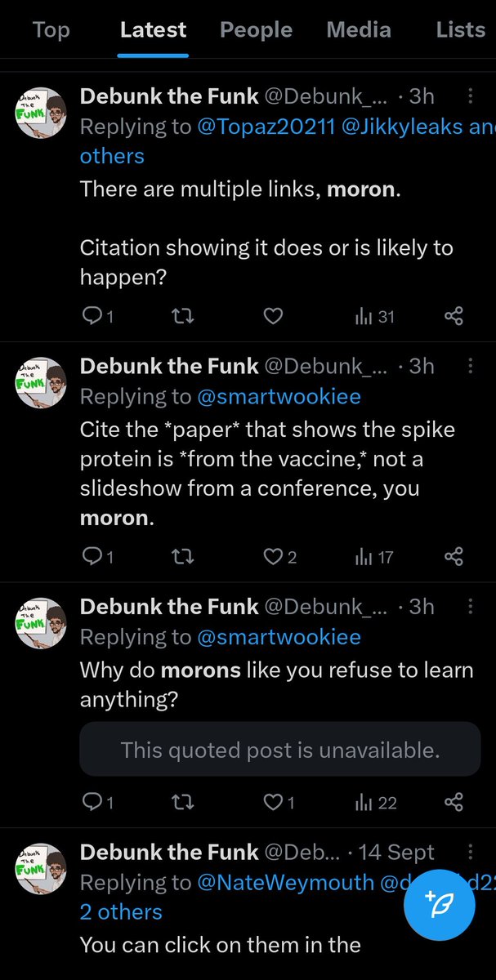The image size is (496, 980).
Task: Like the reply containing 'multiple links'
Action: [273, 316]
